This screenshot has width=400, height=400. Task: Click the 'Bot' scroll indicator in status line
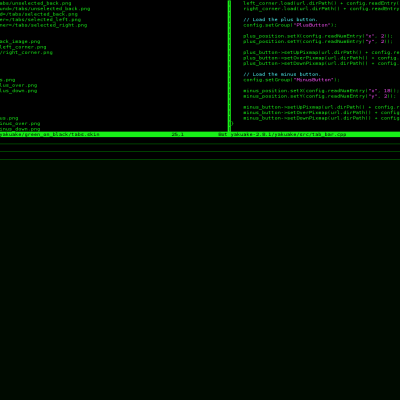(223, 134)
